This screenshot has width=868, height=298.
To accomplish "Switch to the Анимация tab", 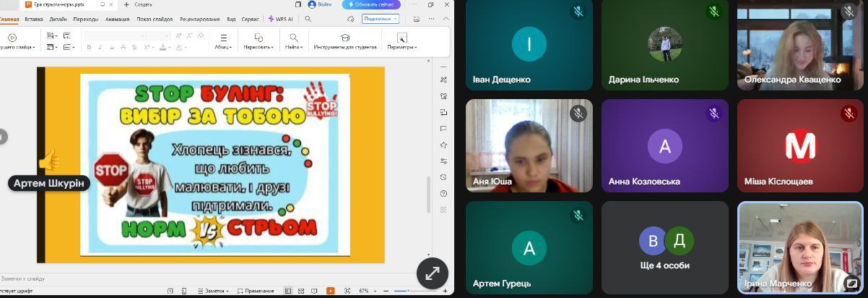I will pyautogui.click(x=117, y=19).
